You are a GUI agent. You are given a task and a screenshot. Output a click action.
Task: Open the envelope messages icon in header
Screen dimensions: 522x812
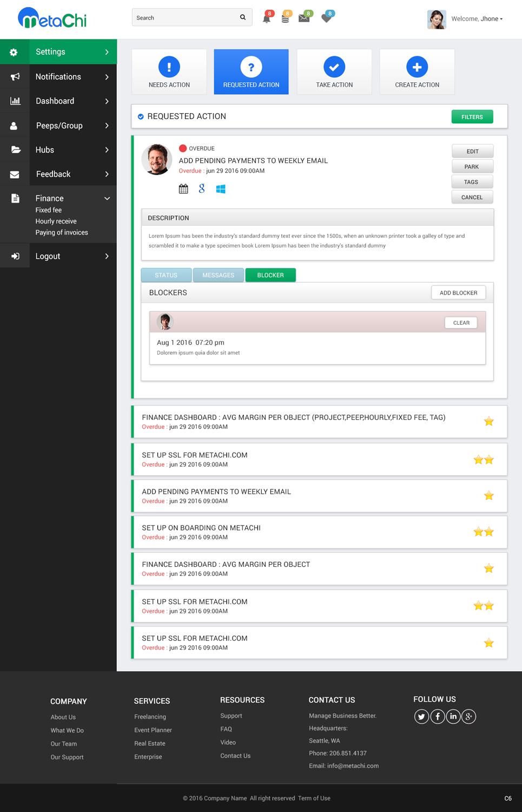(x=304, y=18)
